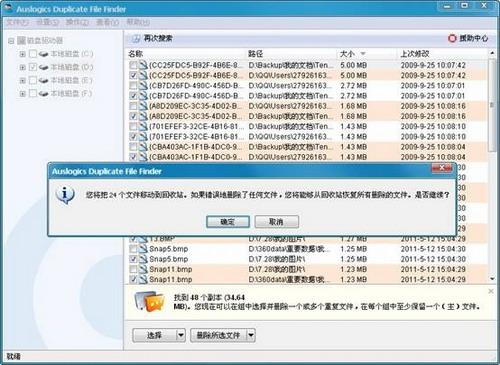Click the red help center (援助中心) lifebuoy icon
Image resolution: width=500 pixels, height=365 pixels.
point(452,39)
